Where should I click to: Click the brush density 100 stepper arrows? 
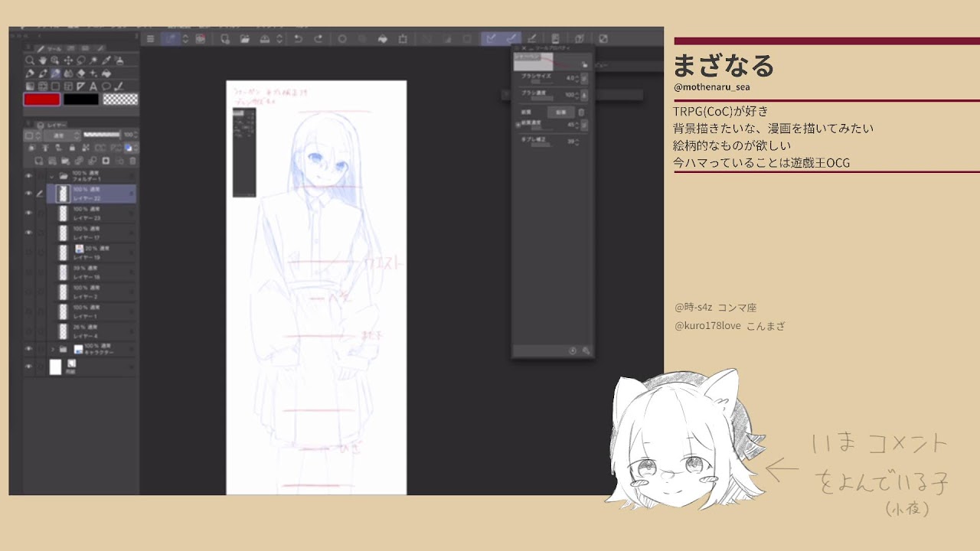[x=577, y=95]
